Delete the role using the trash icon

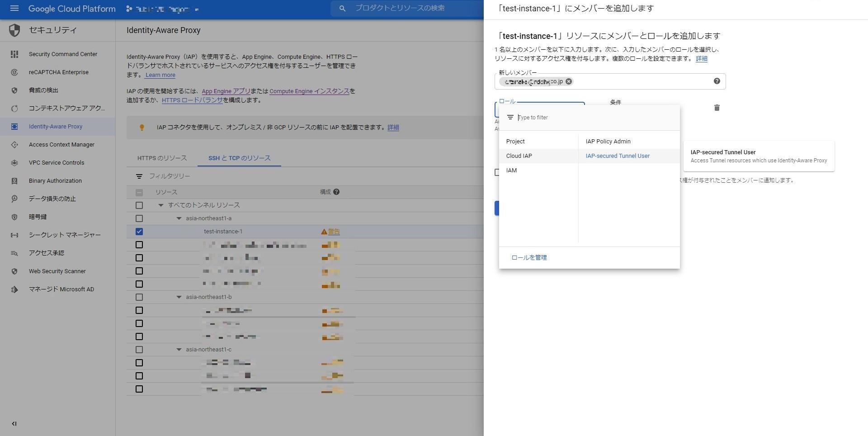(717, 108)
